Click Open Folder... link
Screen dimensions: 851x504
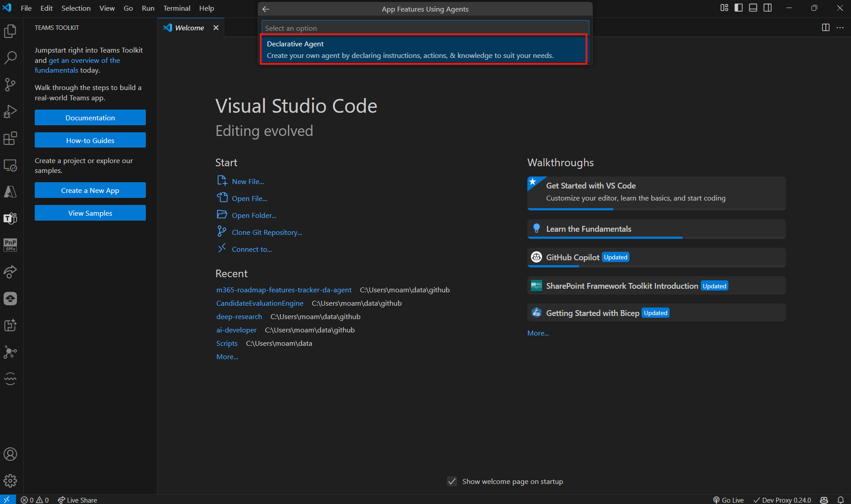pyautogui.click(x=254, y=215)
